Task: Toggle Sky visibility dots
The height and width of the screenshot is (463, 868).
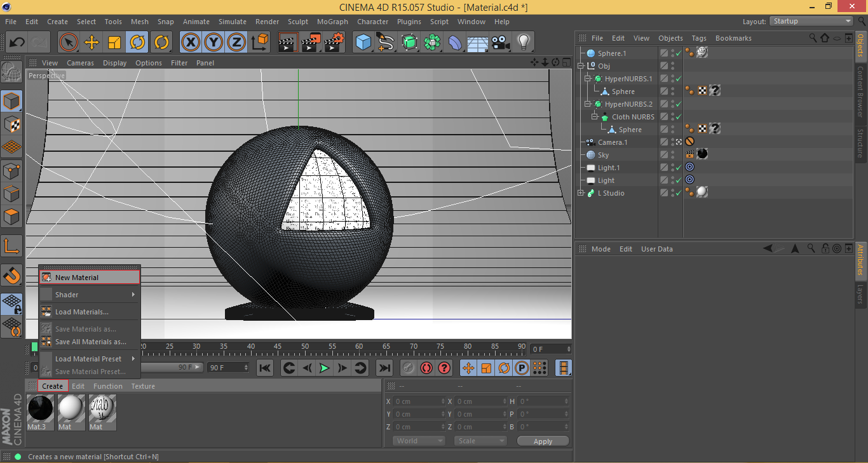Action: point(672,155)
